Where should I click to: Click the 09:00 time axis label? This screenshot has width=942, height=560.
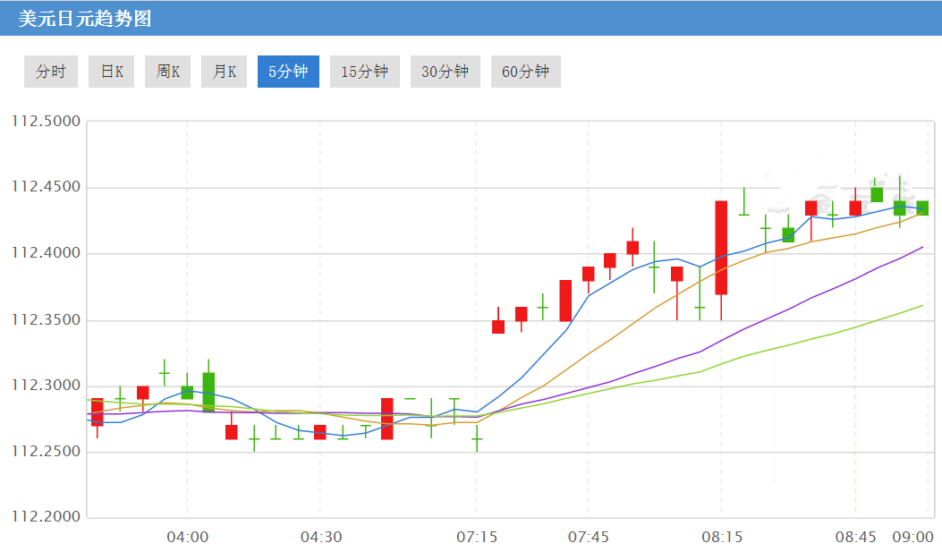coord(912,538)
